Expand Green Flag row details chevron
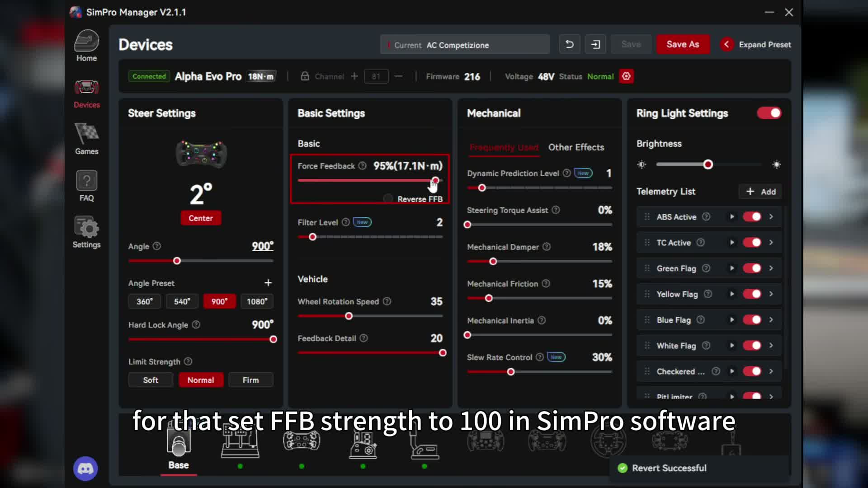 coord(771,268)
